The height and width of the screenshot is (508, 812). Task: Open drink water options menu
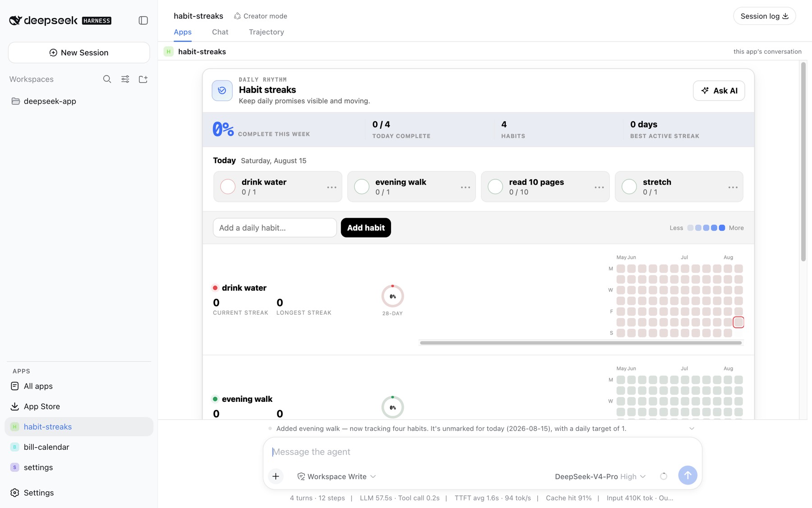point(332,187)
